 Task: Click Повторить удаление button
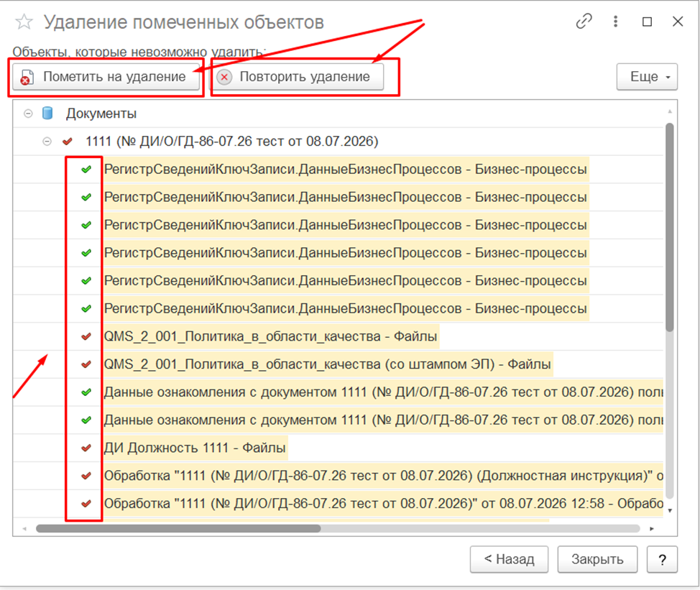pos(297,77)
